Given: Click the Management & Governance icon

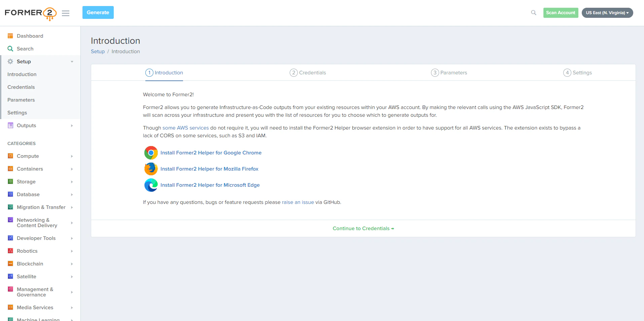Looking at the screenshot, I should [10, 289].
